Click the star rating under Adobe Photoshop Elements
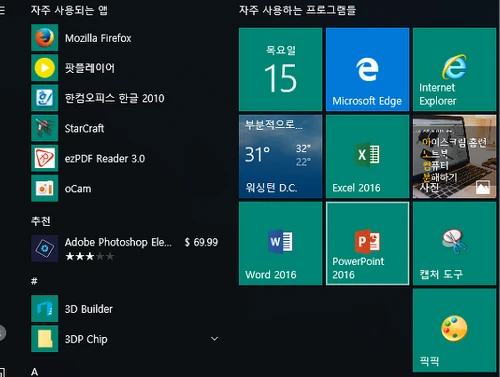Screen dimensions: 500x377 coord(90,256)
